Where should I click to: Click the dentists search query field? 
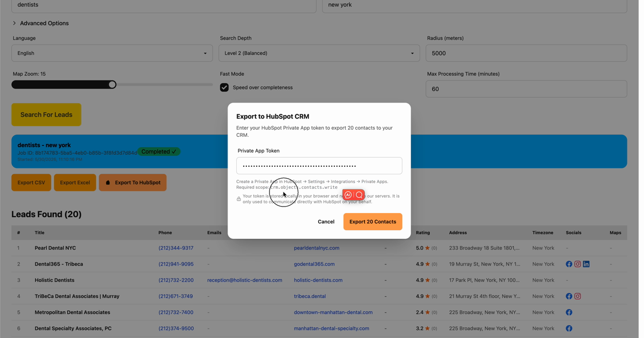pyautogui.click(x=164, y=5)
